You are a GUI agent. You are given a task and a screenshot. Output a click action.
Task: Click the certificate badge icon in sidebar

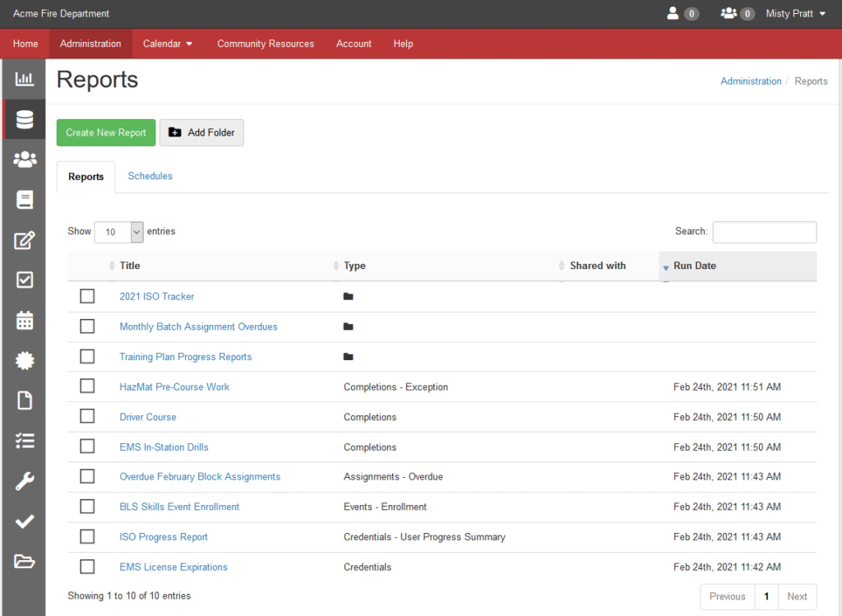pyautogui.click(x=25, y=360)
